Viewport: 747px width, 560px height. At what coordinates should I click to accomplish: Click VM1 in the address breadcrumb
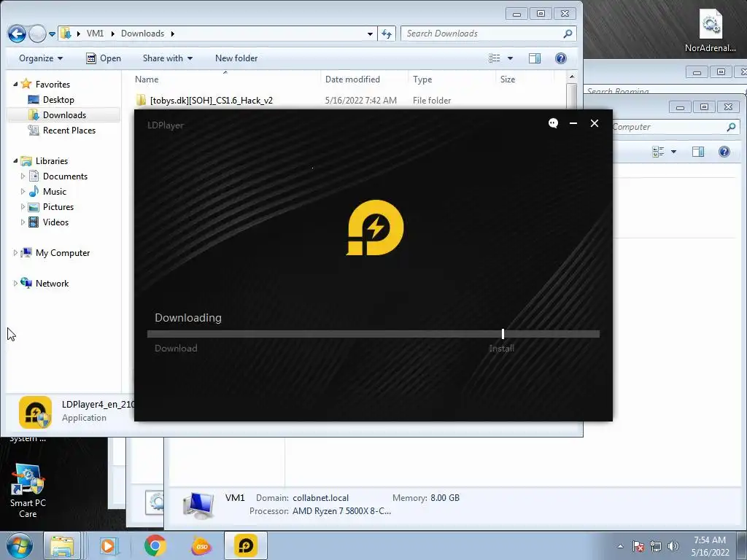[95, 34]
